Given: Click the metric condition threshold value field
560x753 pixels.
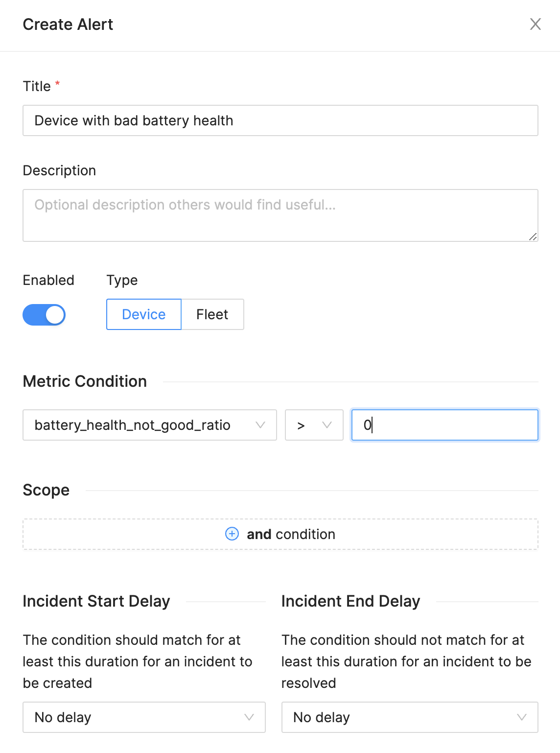Looking at the screenshot, I should click(x=444, y=425).
